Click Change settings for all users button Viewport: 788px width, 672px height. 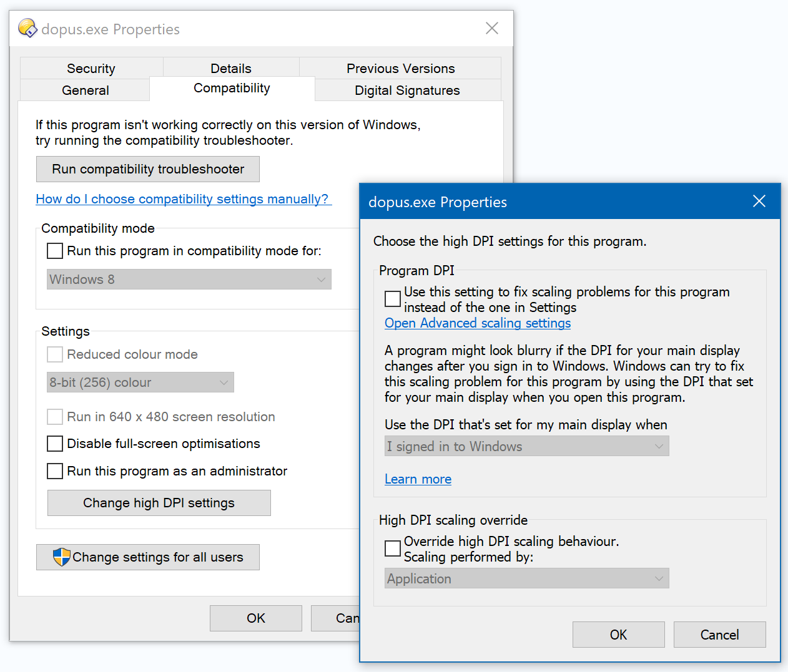(x=148, y=557)
